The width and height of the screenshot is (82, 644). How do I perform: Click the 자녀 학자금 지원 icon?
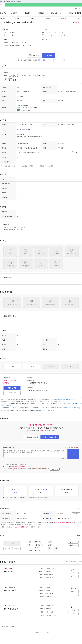coord(71,252)
